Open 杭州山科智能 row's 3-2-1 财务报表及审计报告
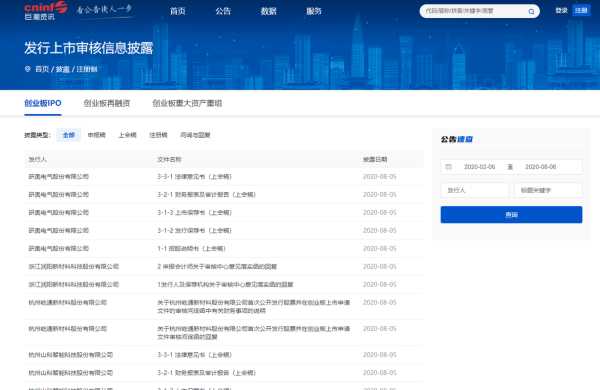Image resolution: width=600 pixels, height=390 pixels. coord(207,373)
